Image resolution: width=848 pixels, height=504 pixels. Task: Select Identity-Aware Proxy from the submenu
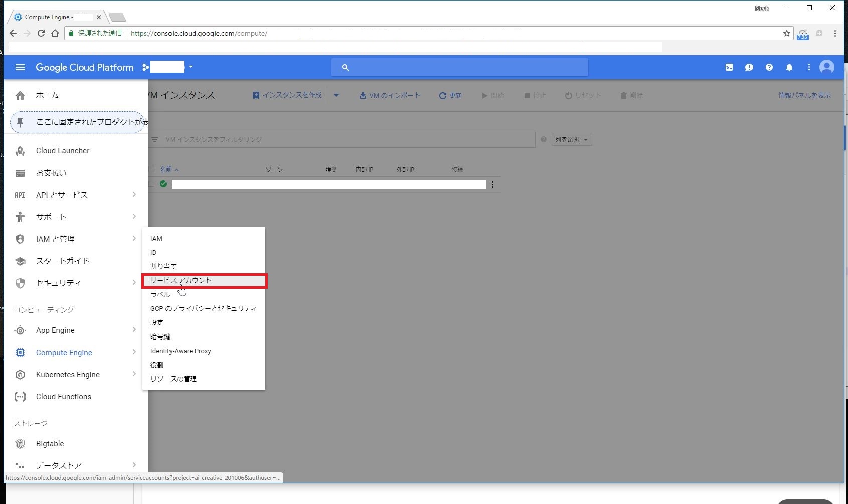point(204,351)
